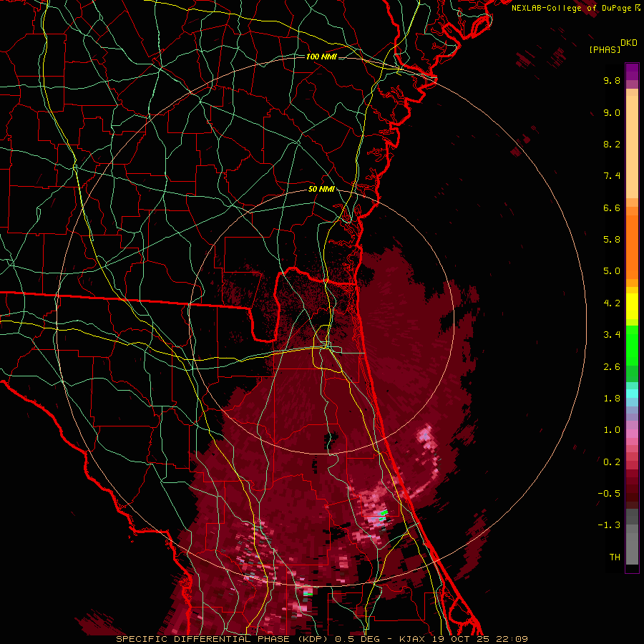Screen dimensions: 644x644
Task: Select the 4.2 legend value
Action: click(612, 303)
